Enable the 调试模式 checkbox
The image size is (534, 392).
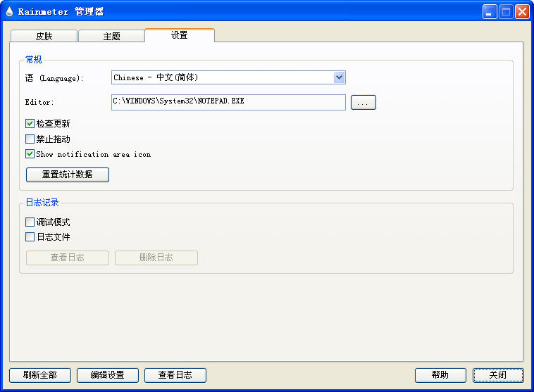pos(30,222)
